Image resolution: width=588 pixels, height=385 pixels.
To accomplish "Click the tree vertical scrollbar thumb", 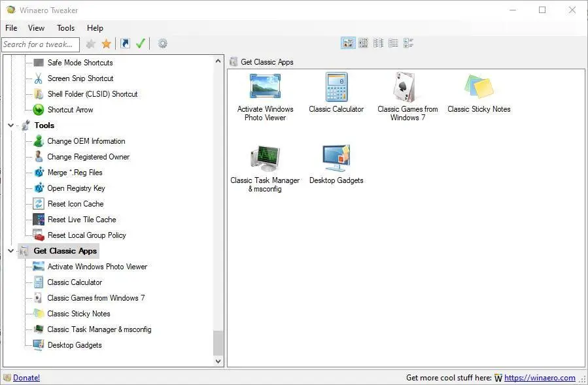I will (x=218, y=343).
